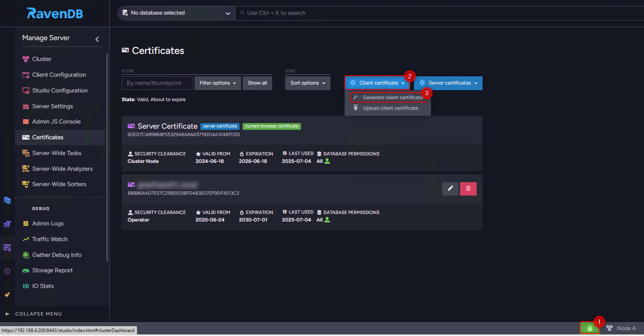The image size is (644, 336).
Task: Click the sidebar vertical scrollbar
Action: [107, 157]
